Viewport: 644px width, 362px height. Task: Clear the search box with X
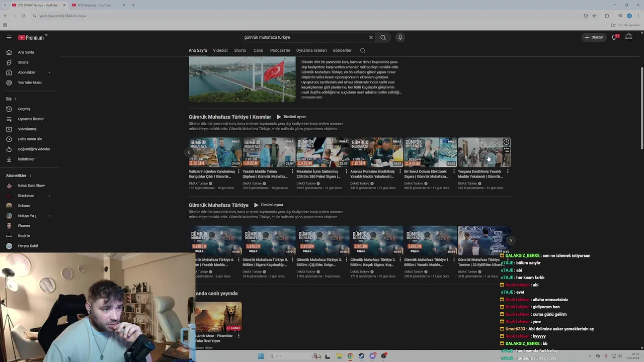pos(371,37)
